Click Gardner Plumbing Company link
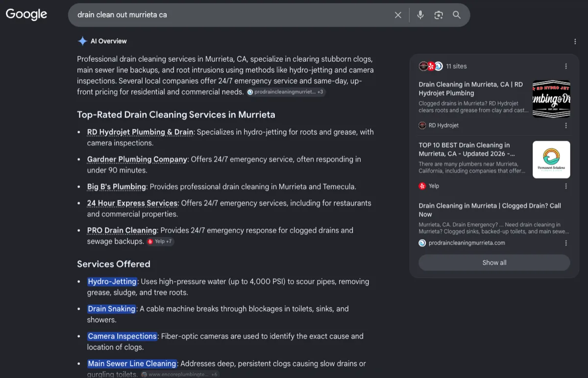Image resolution: width=588 pixels, height=378 pixels. coord(137,159)
